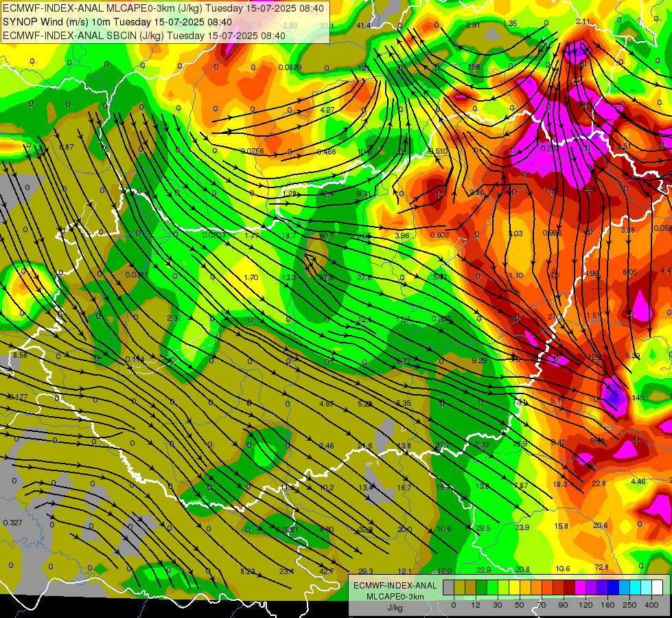Pick the cyan swatch in the legend
The width and height of the screenshot is (672, 618).
pos(635,587)
